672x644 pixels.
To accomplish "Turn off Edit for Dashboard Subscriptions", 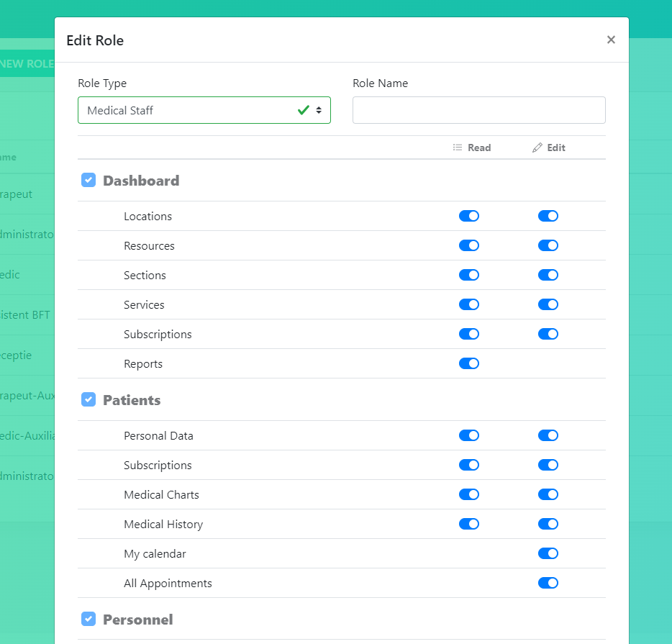I will [x=548, y=334].
